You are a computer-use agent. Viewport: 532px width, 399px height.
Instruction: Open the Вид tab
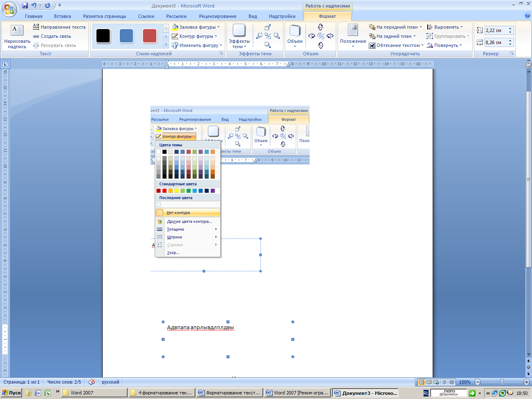[x=253, y=16]
